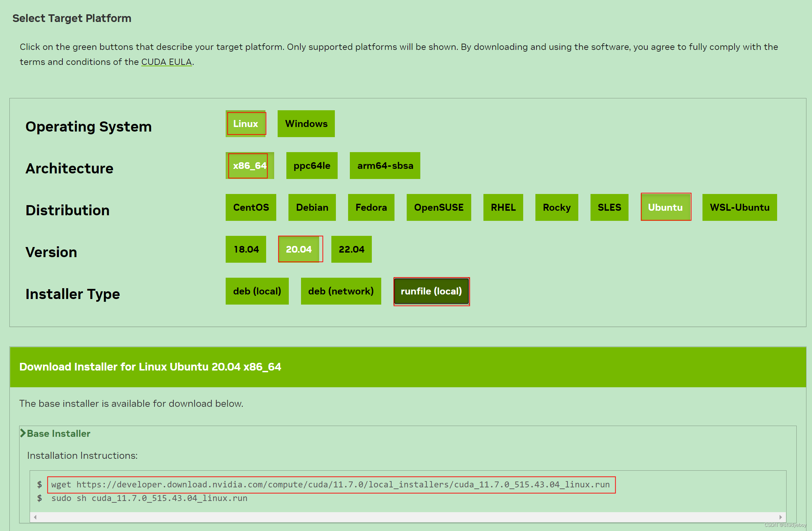
Task: Collapse the Base Installer section
Action: pyautogui.click(x=55, y=434)
